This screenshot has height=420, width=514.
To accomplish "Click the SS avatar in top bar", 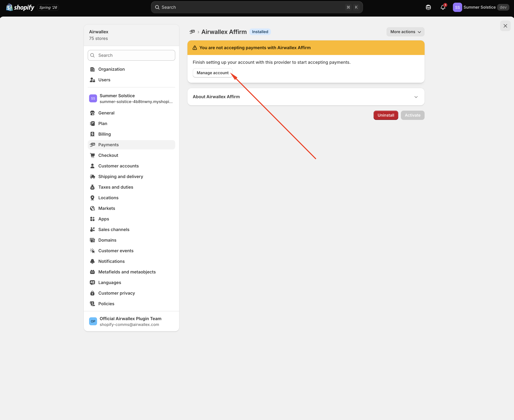I will tap(457, 7).
